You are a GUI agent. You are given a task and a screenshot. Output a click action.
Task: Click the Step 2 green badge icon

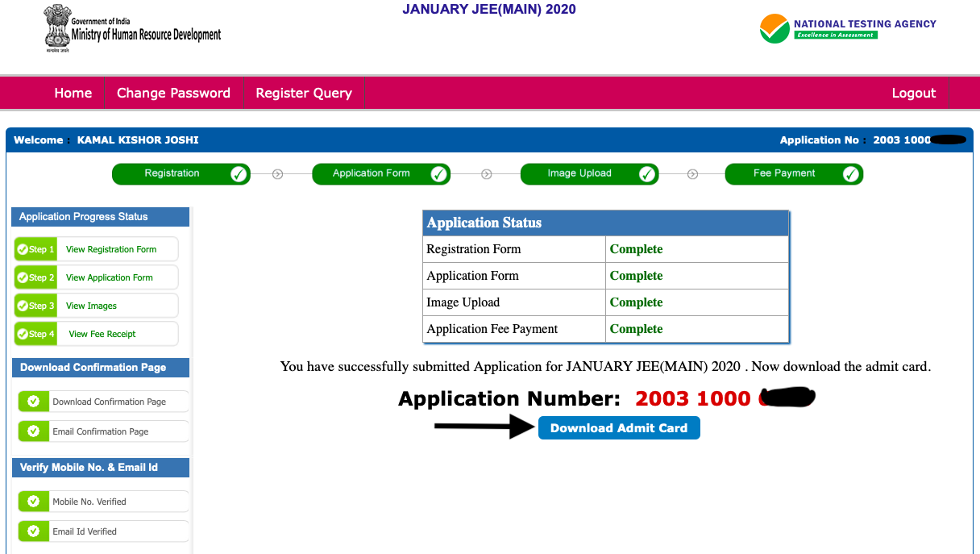[x=35, y=277]
